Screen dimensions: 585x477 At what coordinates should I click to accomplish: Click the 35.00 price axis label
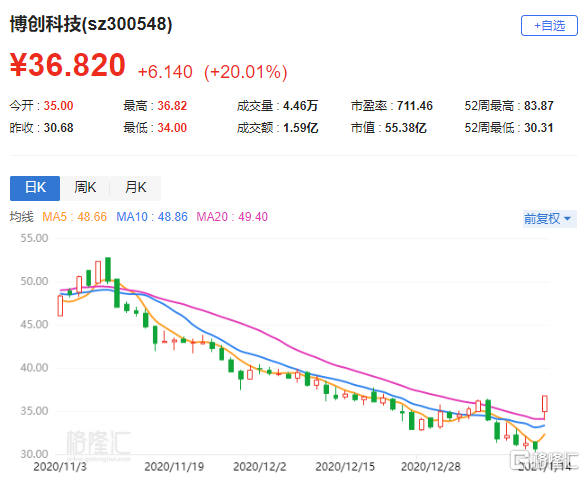[34, 411]
